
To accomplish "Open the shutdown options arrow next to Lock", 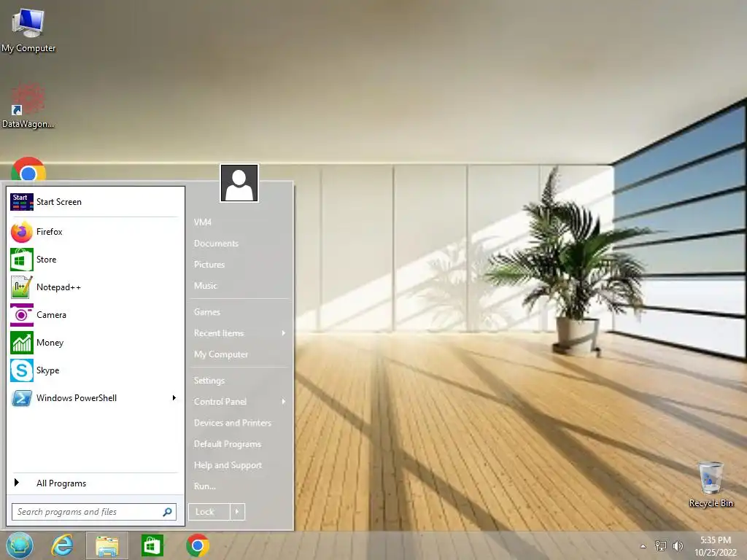I will [237, 512].
